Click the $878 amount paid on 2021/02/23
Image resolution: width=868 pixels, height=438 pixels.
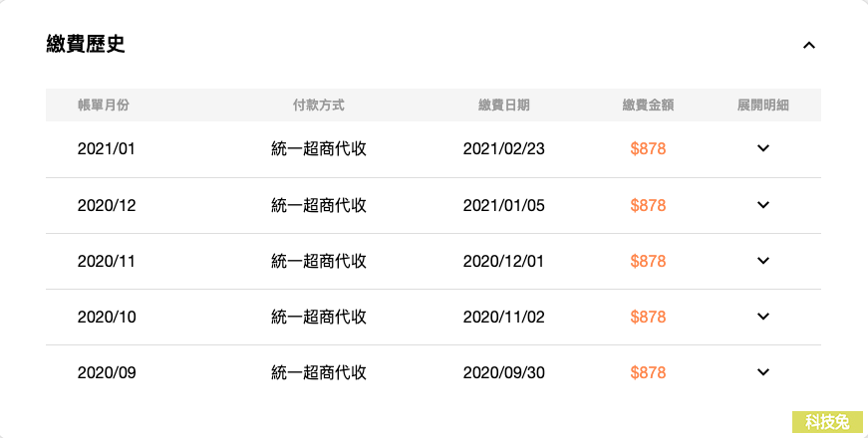click(648, 148)
